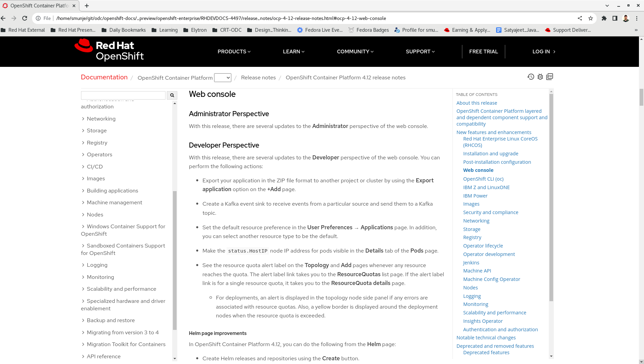644x364 pixels.
Task: Go to Machine Config Operator section
Action: (492, 279)
